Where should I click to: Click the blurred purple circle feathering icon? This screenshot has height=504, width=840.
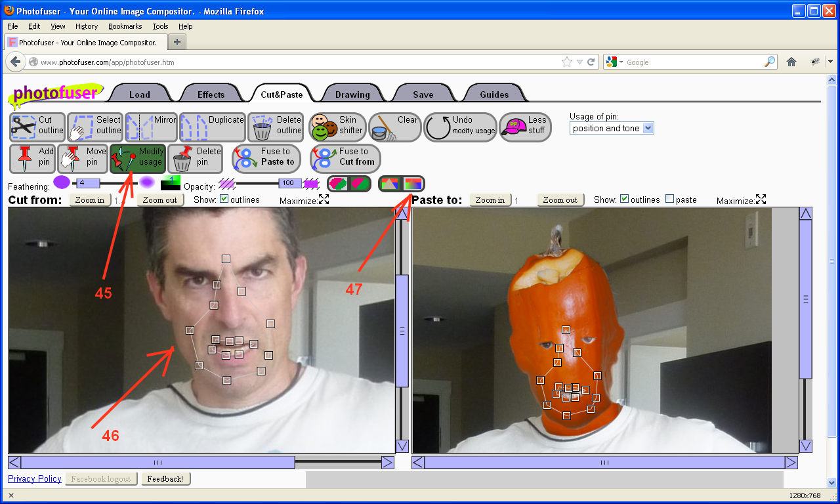(x=147, y=182)
